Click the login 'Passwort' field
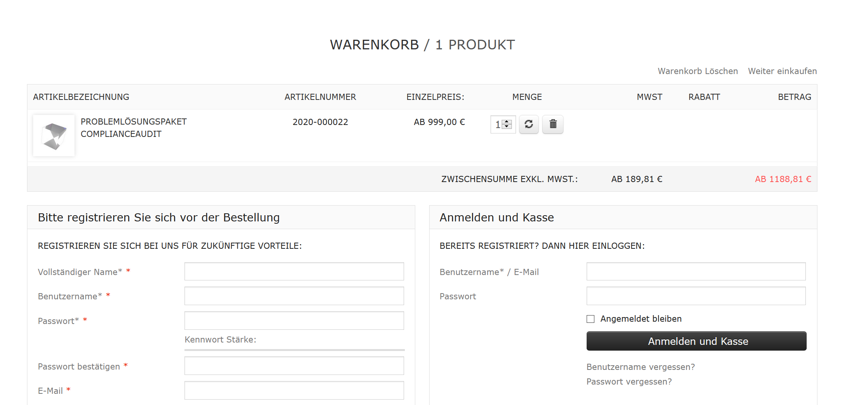868x405 pixels. [696, 296]
